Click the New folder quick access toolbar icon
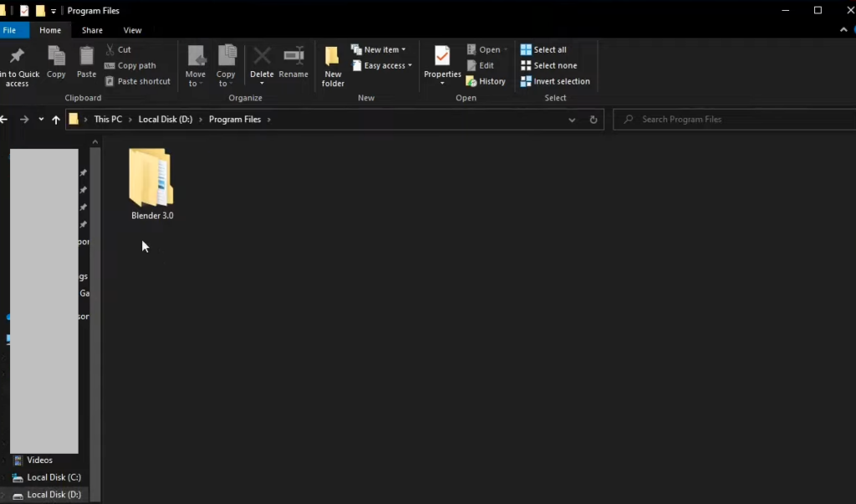 pyautogui.click(x=40, y=10)
